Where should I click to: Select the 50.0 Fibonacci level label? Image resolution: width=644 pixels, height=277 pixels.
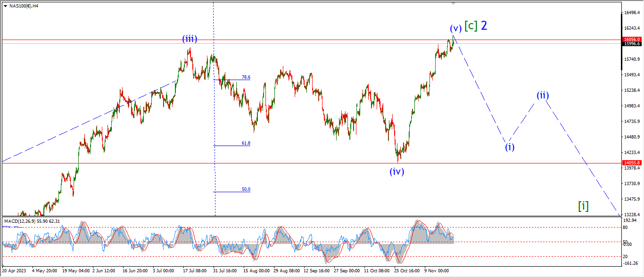click(x=246, y=189)
